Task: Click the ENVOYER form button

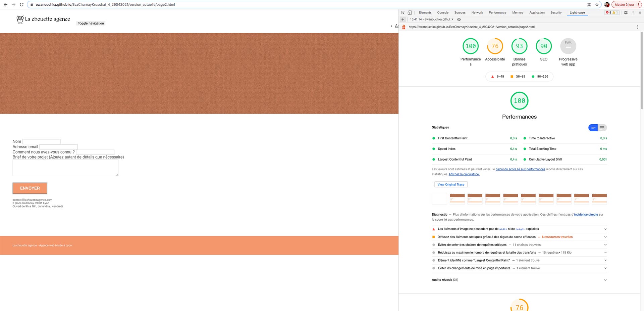Action: point(30,188)
